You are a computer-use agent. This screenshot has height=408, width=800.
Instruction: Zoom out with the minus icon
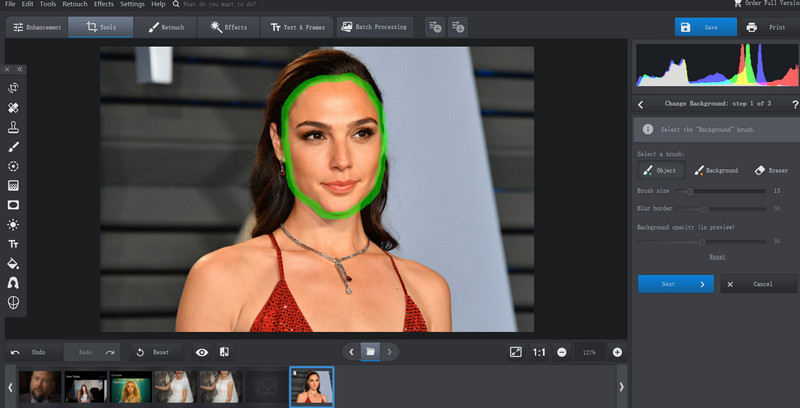point(562,352)
